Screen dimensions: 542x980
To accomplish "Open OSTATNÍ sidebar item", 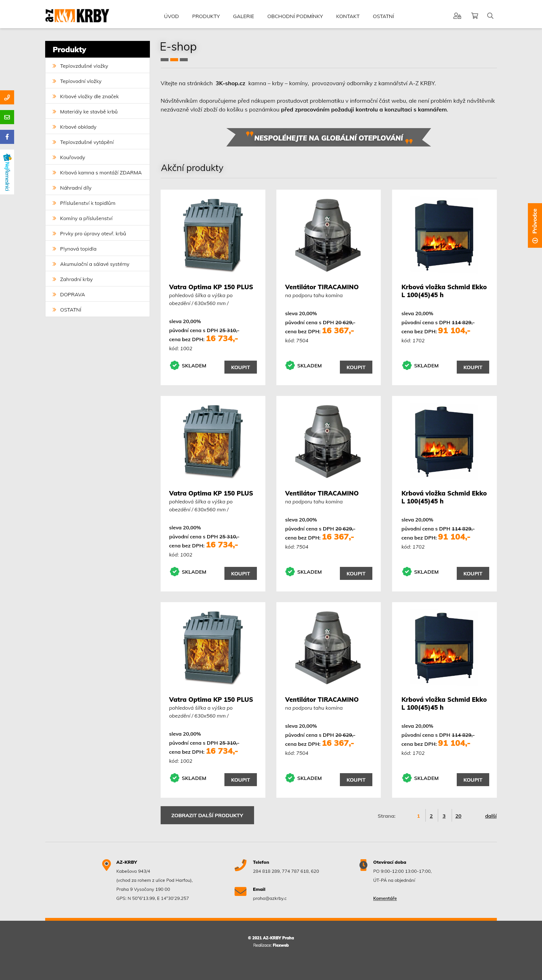I will pyautogui.click(x=97, y=309).
